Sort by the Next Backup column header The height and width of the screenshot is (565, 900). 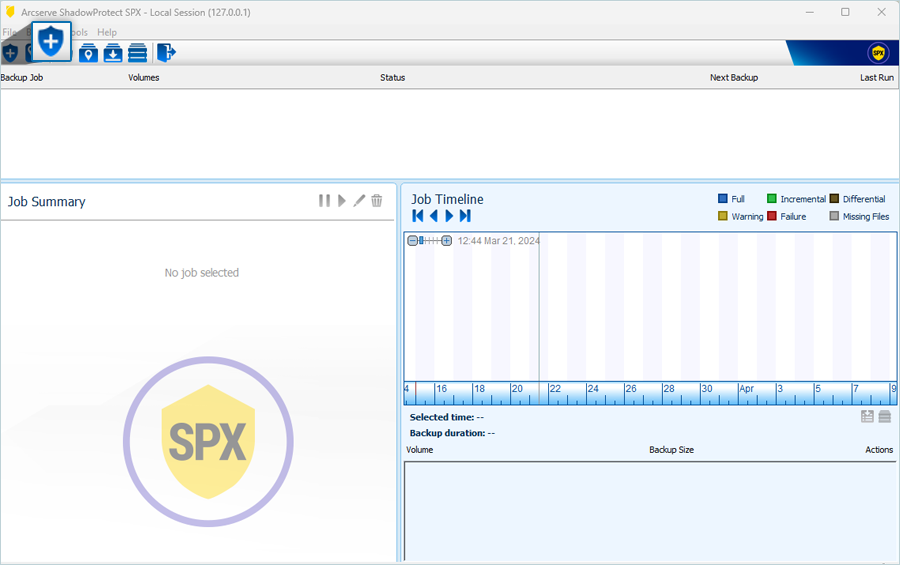[734, 78]
